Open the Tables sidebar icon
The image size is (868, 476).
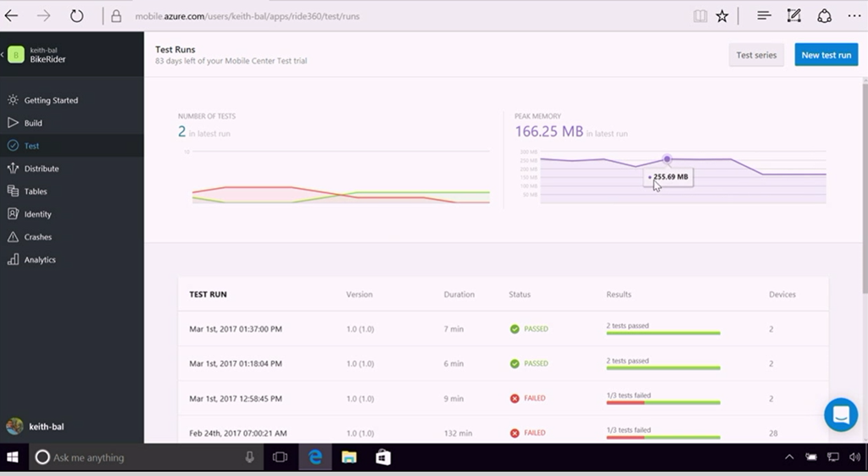(13, 191)
